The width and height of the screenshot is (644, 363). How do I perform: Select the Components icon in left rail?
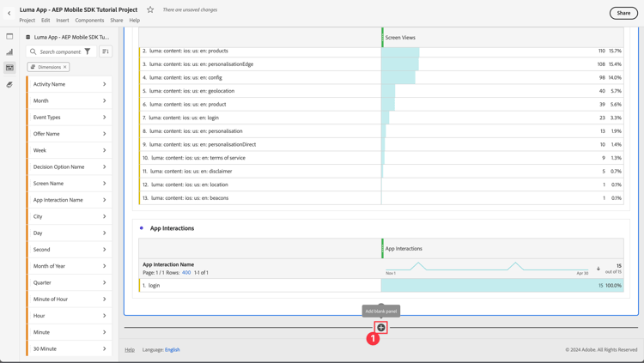tap(9, 67)
